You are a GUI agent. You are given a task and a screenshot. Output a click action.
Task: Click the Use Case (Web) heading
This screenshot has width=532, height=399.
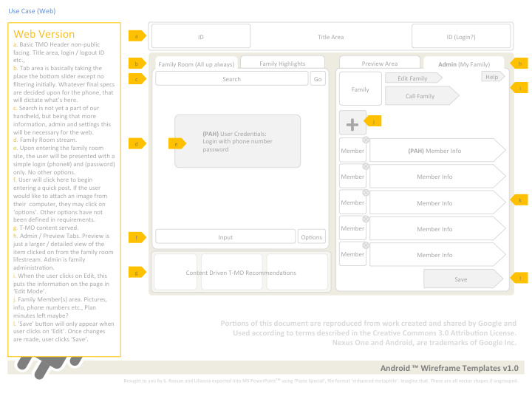point(32,11)
